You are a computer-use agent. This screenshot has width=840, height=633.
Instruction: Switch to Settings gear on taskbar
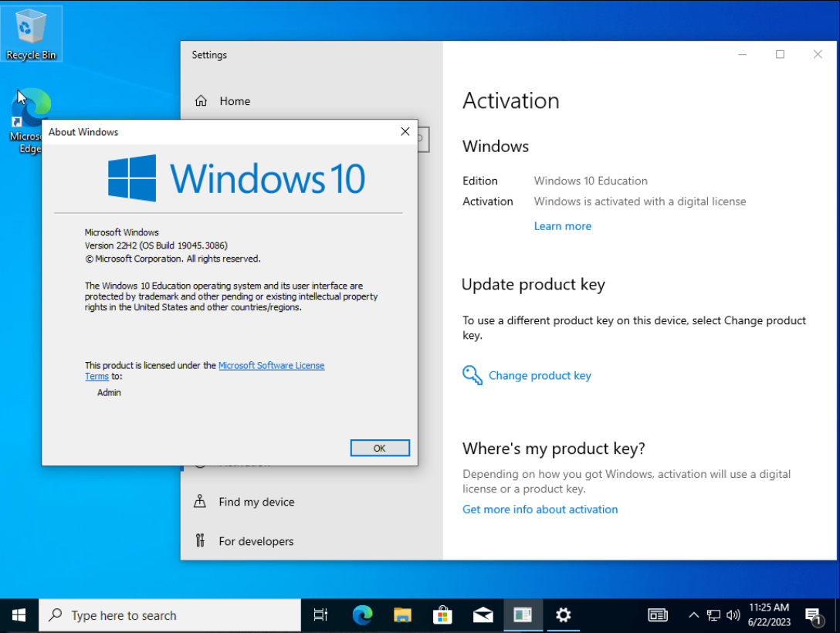tap(563, 615)
